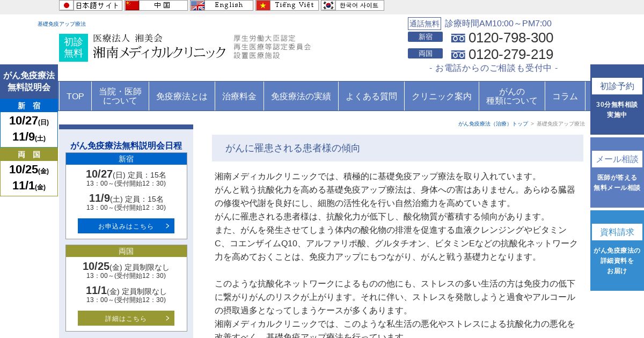Click the 初診無料 teal badge
This screenshot has width=644, height=338.
(x=74, y=48)
